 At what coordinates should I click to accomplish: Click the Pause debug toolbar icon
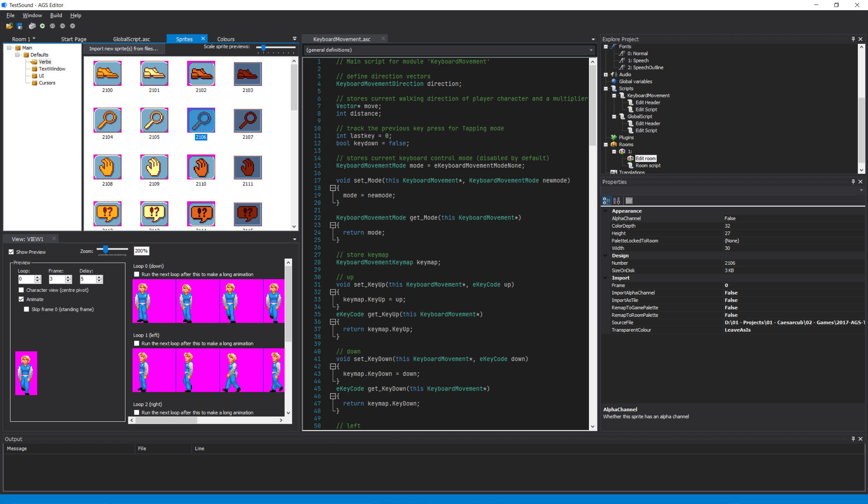coord(52,26)
